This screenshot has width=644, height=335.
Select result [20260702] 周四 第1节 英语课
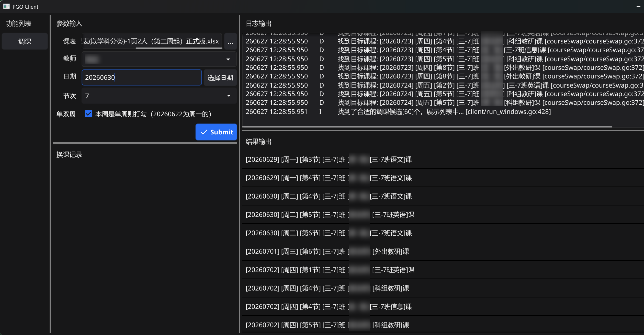pyautogui.click(x=443, y=270)
